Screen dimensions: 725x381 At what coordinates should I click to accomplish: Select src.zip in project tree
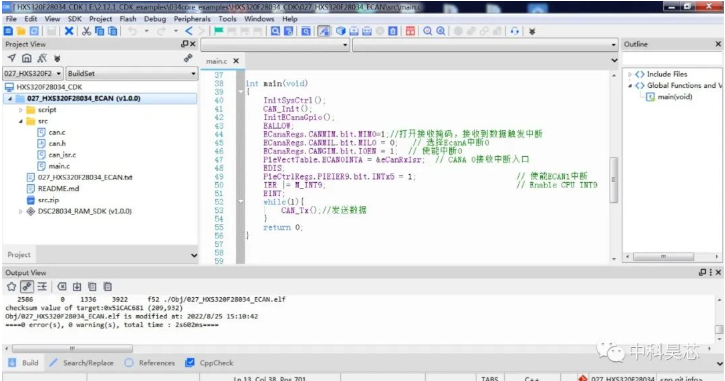[48, 200]
